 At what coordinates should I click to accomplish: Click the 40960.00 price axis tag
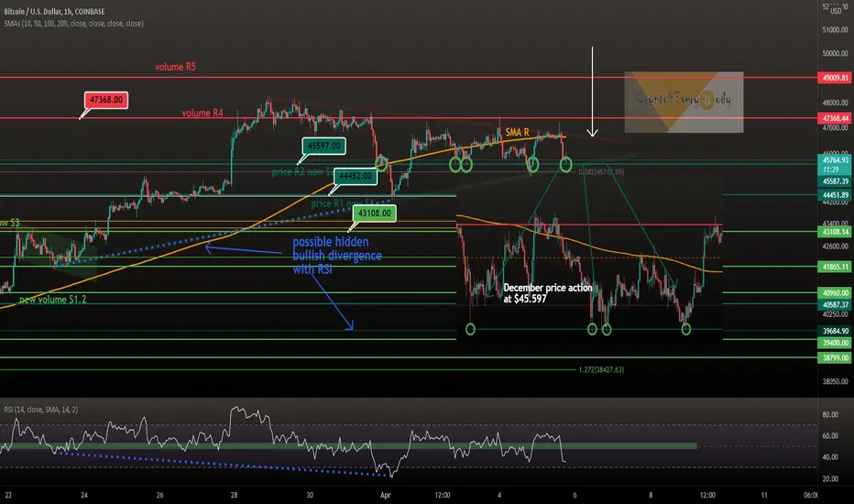click(836, 293)
